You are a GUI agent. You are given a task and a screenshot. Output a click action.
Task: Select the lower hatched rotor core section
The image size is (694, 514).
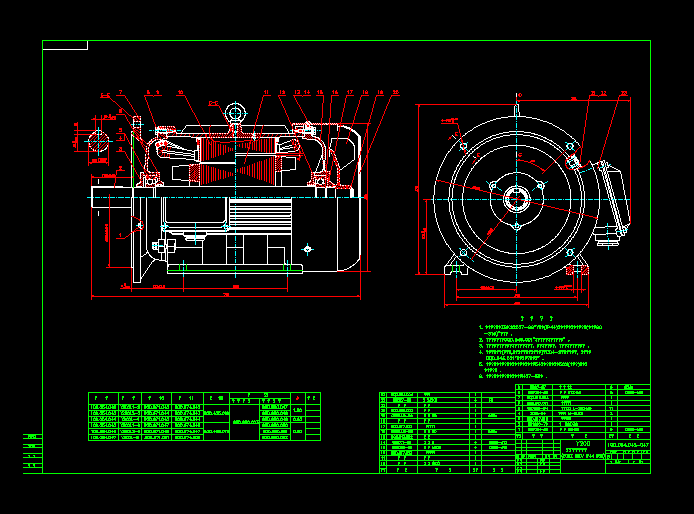[238, 172]
